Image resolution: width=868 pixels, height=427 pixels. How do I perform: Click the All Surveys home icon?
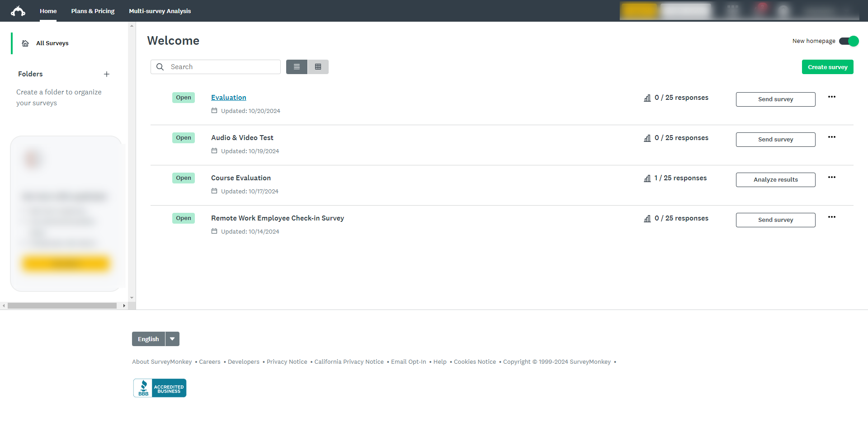click(26, 43)
